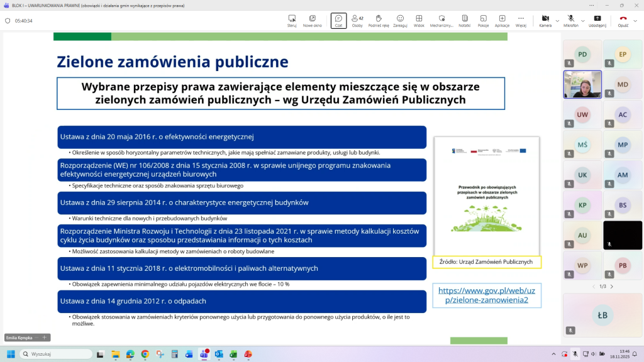Screen dimensions: 644x362
Task: Open the Więcej (more) menu
Action: (x=521, y=21)
